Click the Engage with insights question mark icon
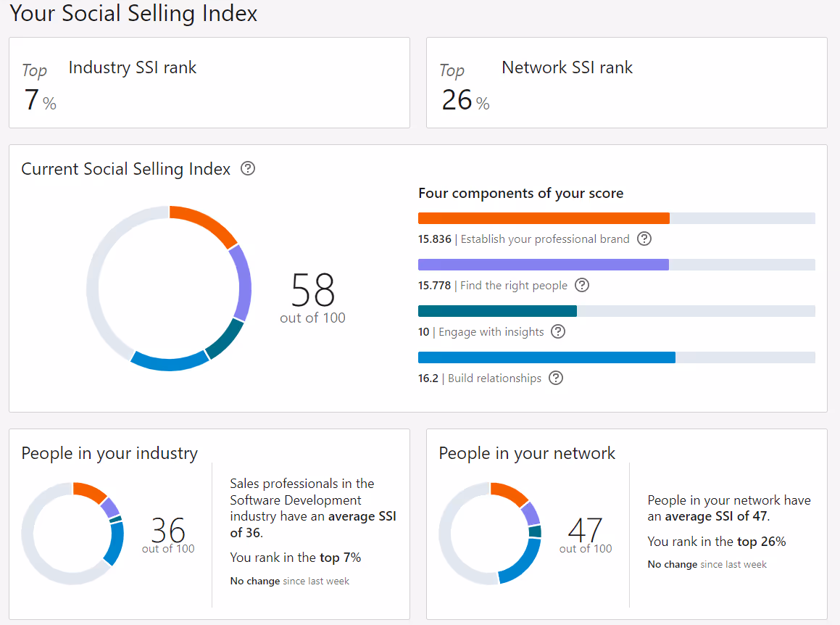The image size is (840, 625). tap(558, 331)
